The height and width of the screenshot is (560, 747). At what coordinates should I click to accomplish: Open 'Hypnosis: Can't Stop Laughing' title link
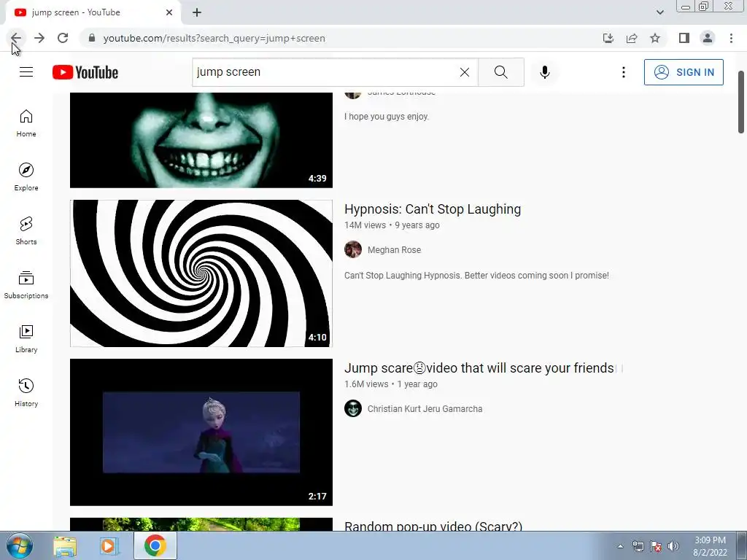(433, 209)
